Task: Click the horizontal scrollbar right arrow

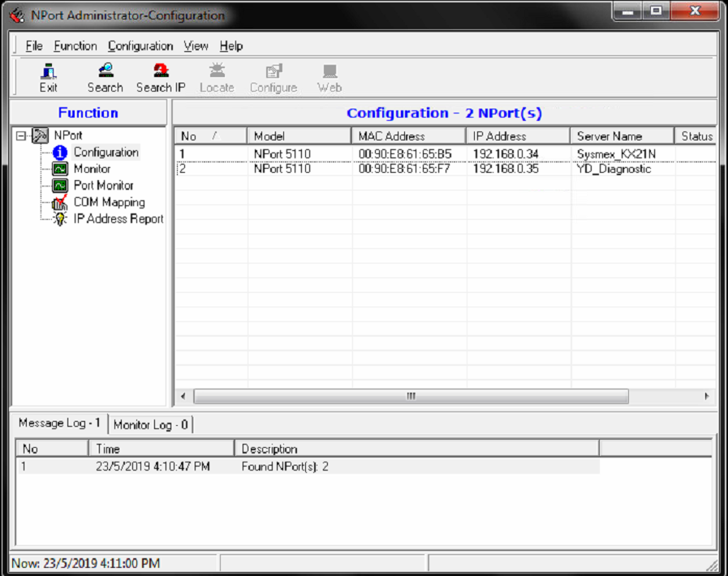Action: coord(707,397)
